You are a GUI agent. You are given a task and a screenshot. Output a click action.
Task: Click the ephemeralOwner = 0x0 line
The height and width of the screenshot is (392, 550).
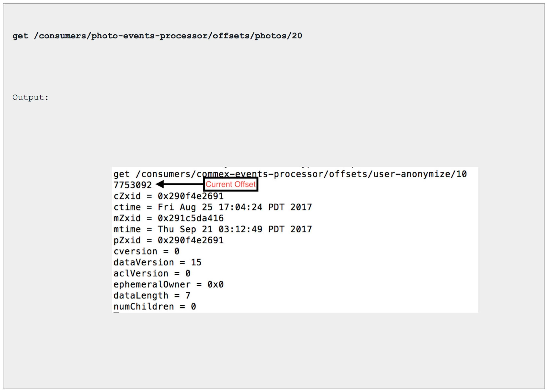168,285
